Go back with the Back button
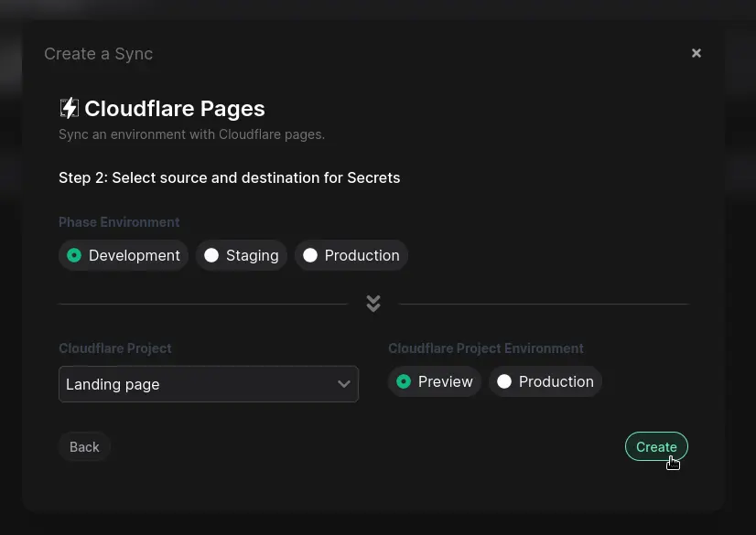The width and height of the screenshot is (756, 535). click(x=84, y=446)
